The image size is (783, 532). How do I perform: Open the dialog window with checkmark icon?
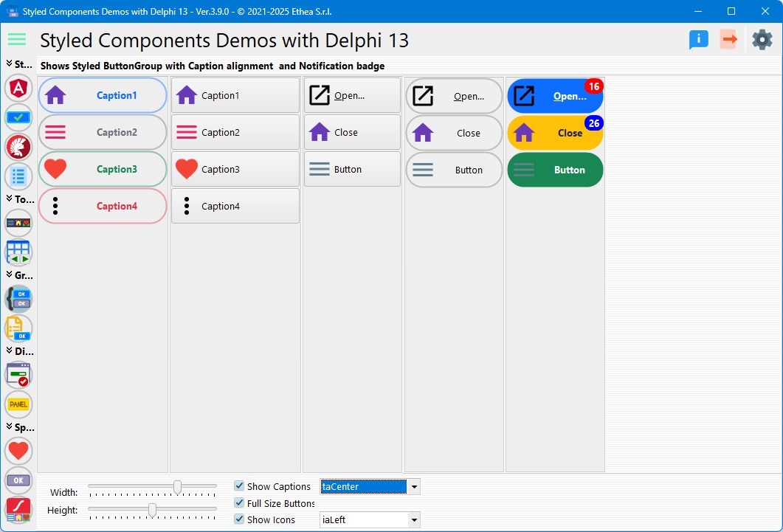coord(18,375)
